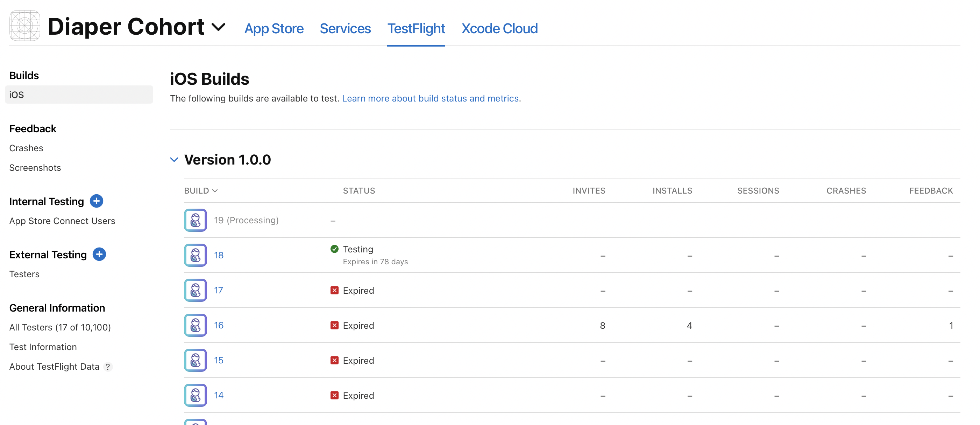Open App Store Connect Users group

62,221
